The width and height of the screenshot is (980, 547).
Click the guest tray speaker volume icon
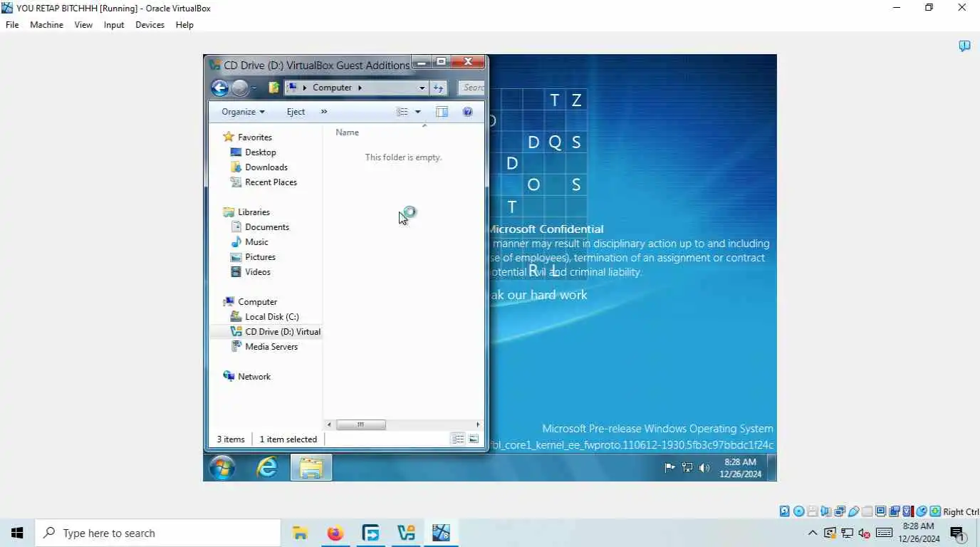pos(704,468)
